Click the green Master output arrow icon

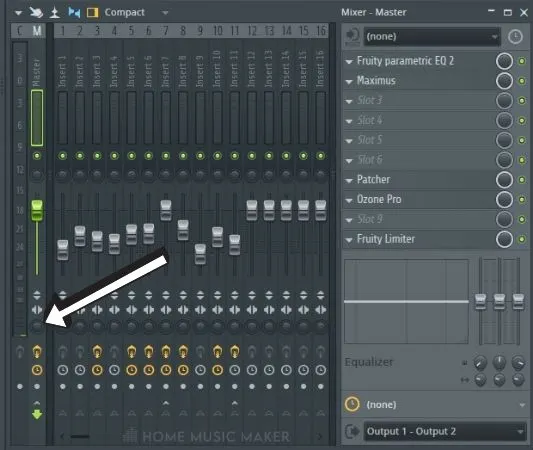tap(37, 414)
